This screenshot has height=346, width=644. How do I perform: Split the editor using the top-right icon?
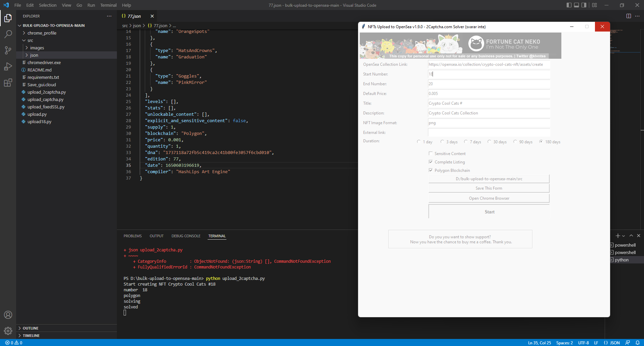[628, 16]
